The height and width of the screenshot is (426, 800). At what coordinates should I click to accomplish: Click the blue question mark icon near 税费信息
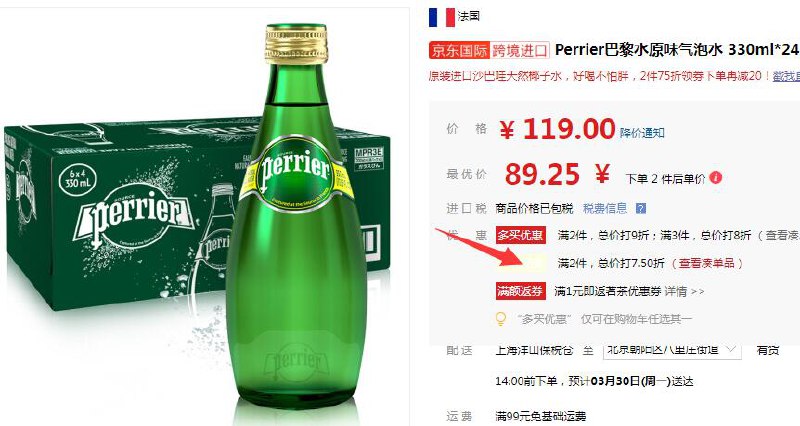coord(641,208)
